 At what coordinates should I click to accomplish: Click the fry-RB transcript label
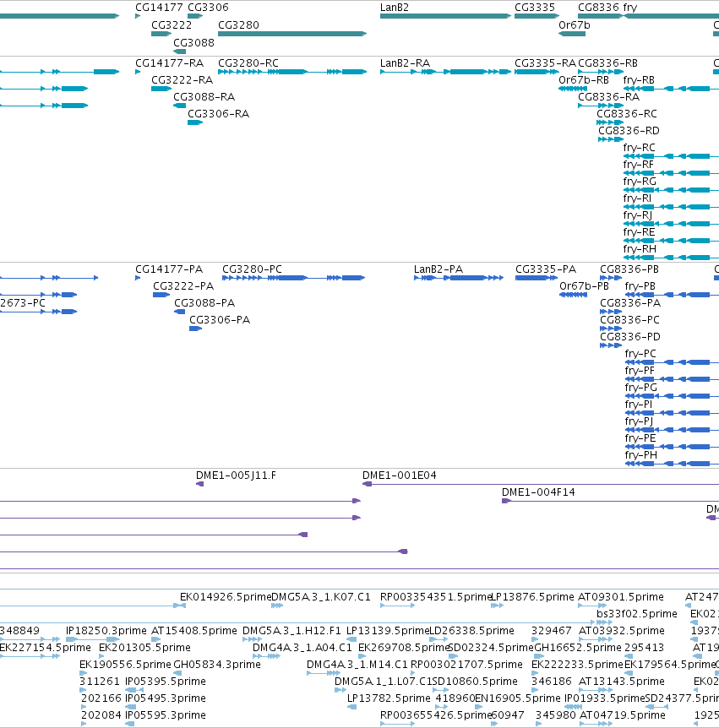pos(639,80)
